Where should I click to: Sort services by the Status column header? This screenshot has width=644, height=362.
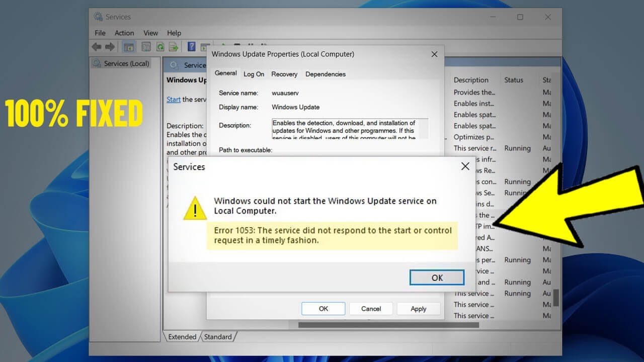(x=514, y=80)
